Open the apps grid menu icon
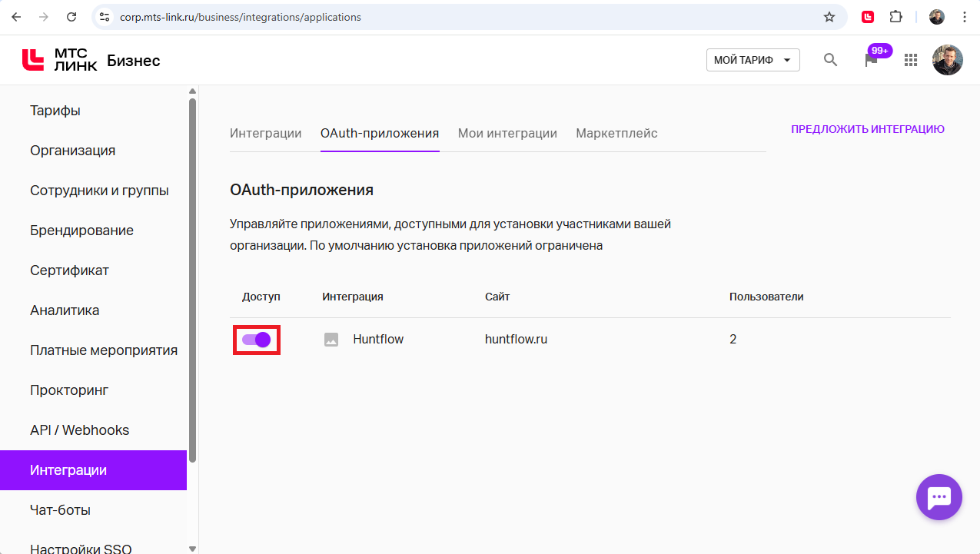 coord(912,60)
